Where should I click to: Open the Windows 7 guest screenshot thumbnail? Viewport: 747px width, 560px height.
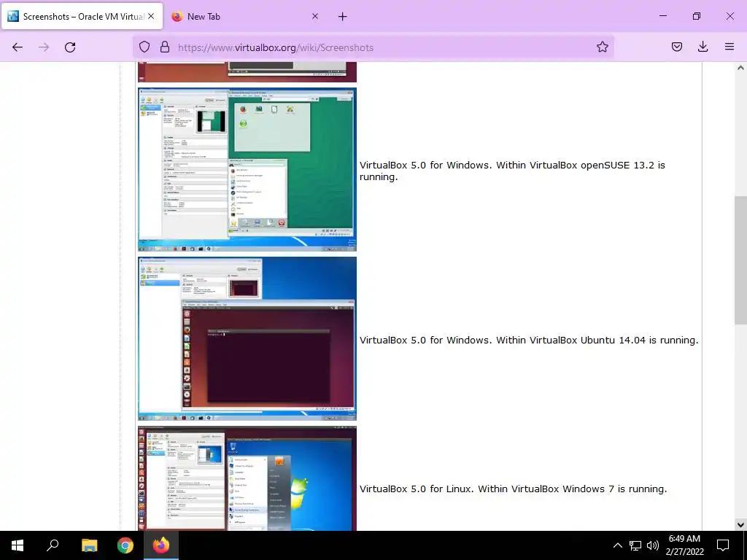(247, 478)
